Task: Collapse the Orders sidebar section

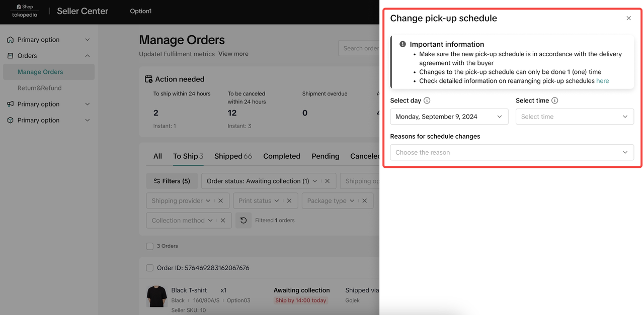Action: [x=87, y=56]
